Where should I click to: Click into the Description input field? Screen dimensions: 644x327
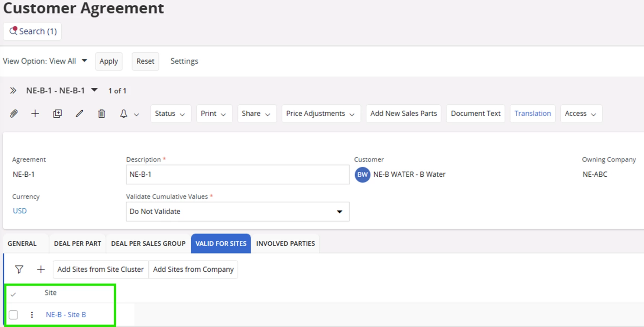click(237, 174)
